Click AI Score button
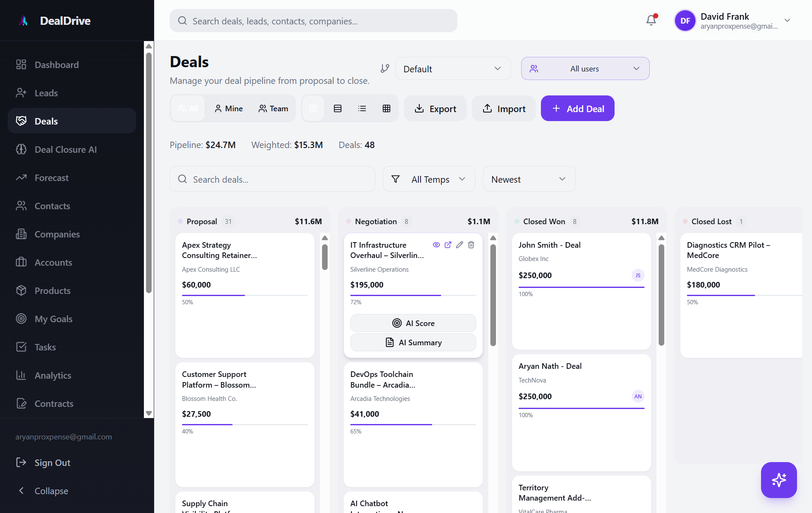The width and height of the screenshot is (812, 513). coord(413,323)
